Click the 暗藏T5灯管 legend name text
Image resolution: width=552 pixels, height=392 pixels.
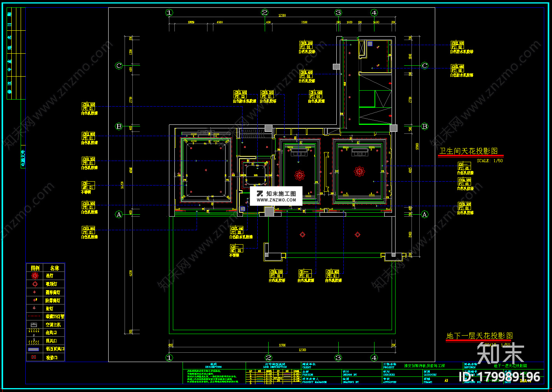pos(55,317)
